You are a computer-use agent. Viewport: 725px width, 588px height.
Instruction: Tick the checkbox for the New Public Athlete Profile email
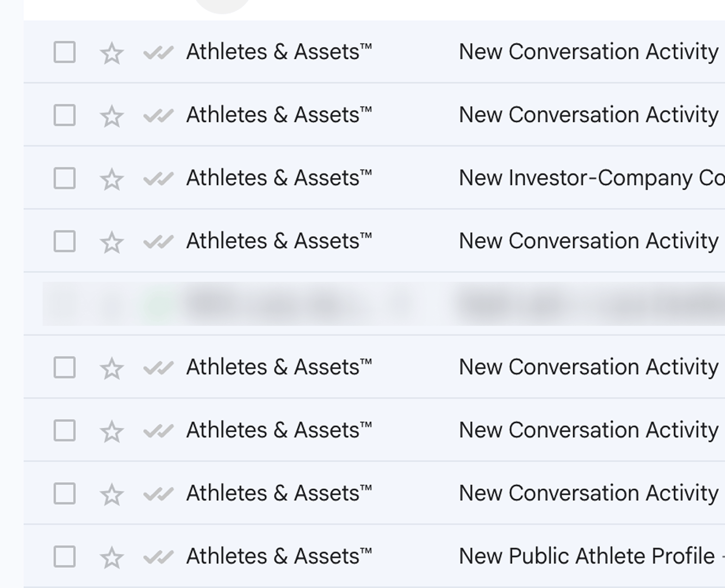[64, 557]
